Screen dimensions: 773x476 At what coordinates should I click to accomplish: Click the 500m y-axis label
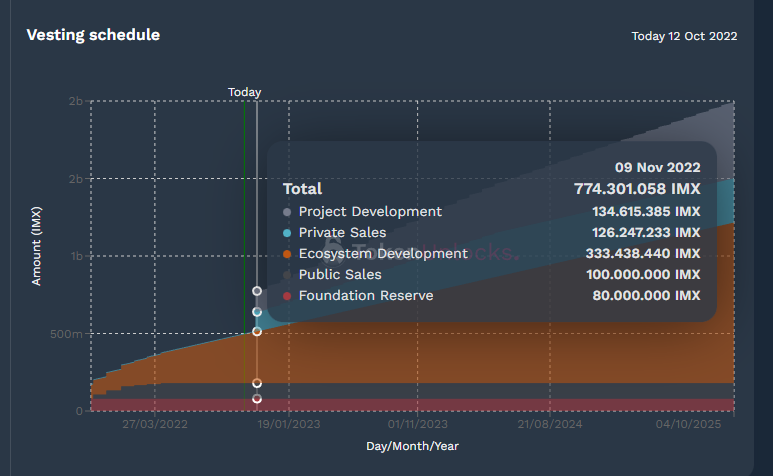65,334
